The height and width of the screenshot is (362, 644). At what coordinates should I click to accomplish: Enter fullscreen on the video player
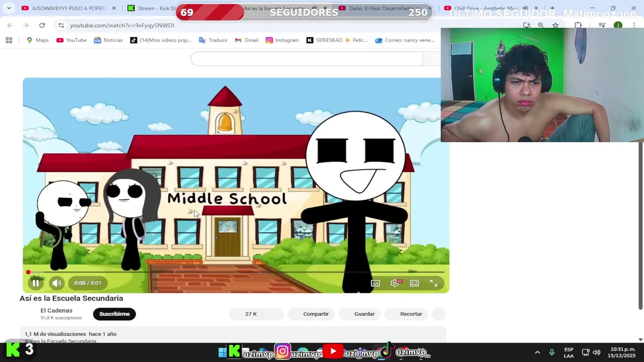point(434,283)
